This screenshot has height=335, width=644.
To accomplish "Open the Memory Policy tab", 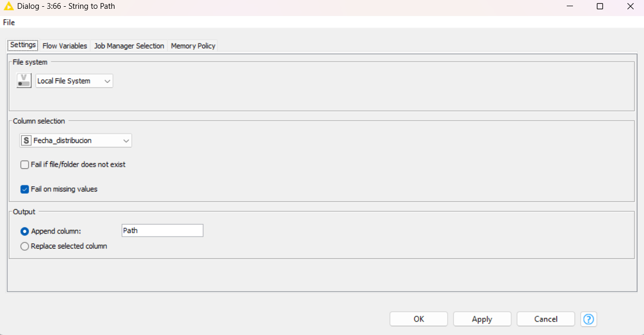I will [193, 46].
